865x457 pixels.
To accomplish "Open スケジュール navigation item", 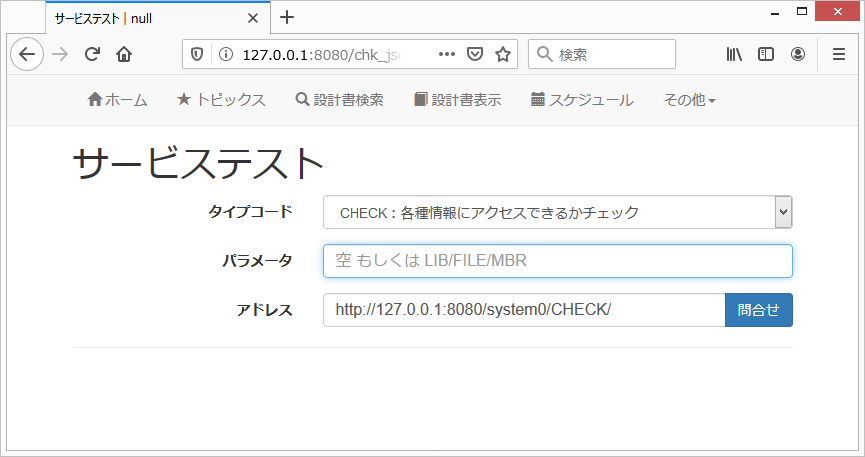I will point(582,100).
